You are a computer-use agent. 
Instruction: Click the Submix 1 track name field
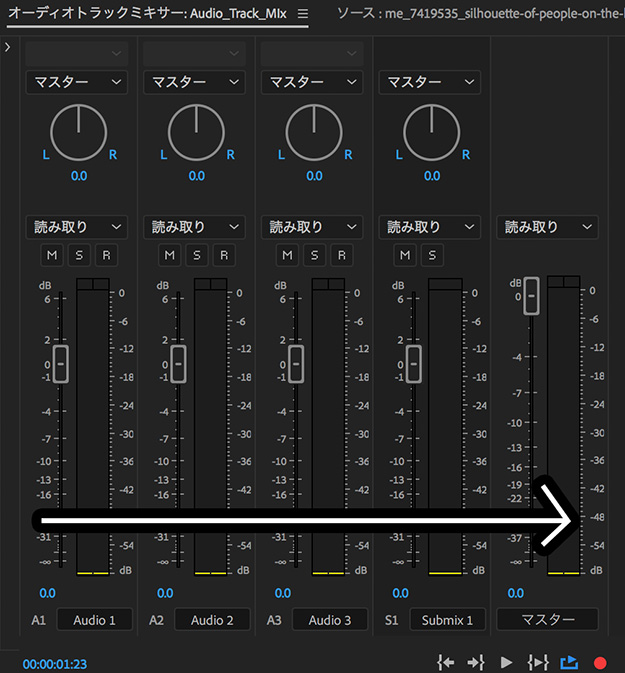tap(448, 620)
